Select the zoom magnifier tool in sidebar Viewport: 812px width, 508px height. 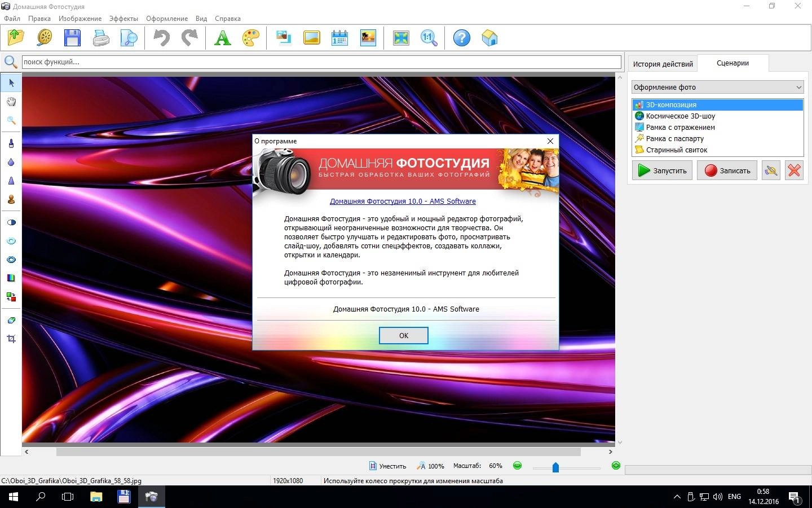point(11,120)
